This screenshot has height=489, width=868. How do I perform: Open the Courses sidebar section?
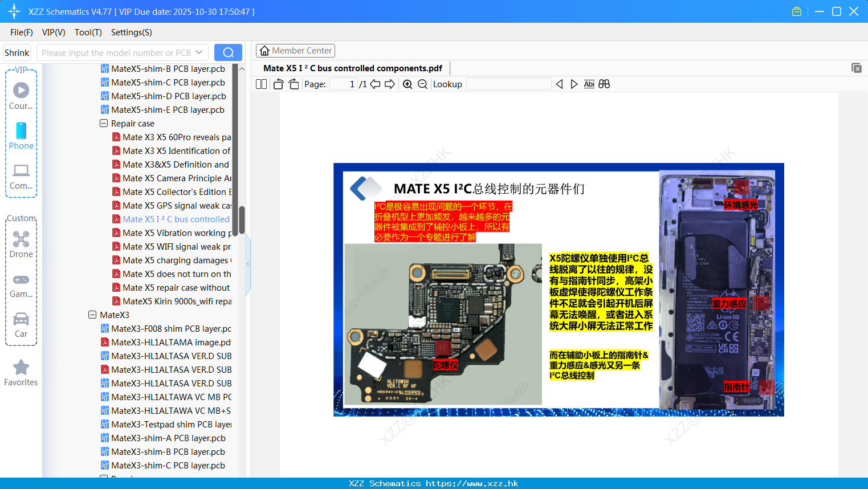(x=21, y=96)
